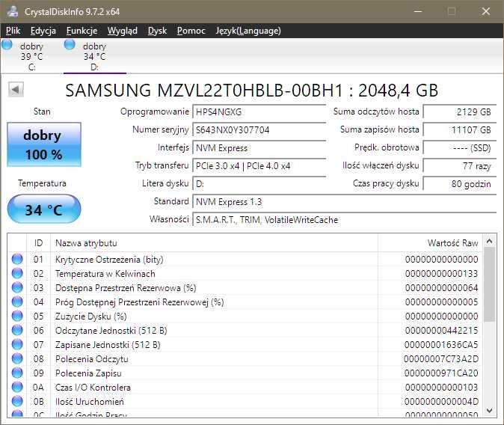Click the status icon for attribute 03
The width and height of the screenshot is (504, 425).
(x=17, y=287)
